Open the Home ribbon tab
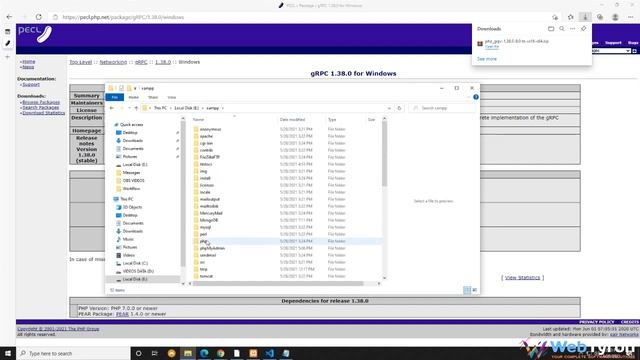640x360 pixels. pos(133,97)
